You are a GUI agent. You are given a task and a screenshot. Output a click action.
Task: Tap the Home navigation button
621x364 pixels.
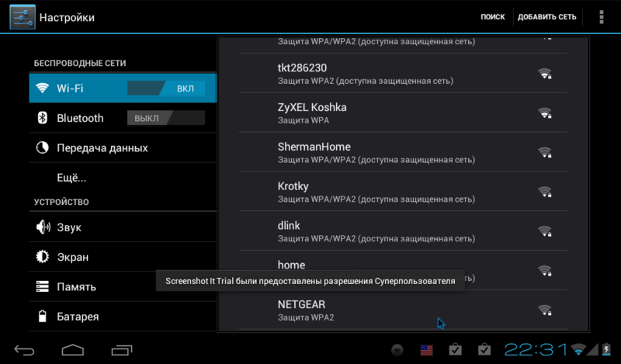tap(73, 350)
